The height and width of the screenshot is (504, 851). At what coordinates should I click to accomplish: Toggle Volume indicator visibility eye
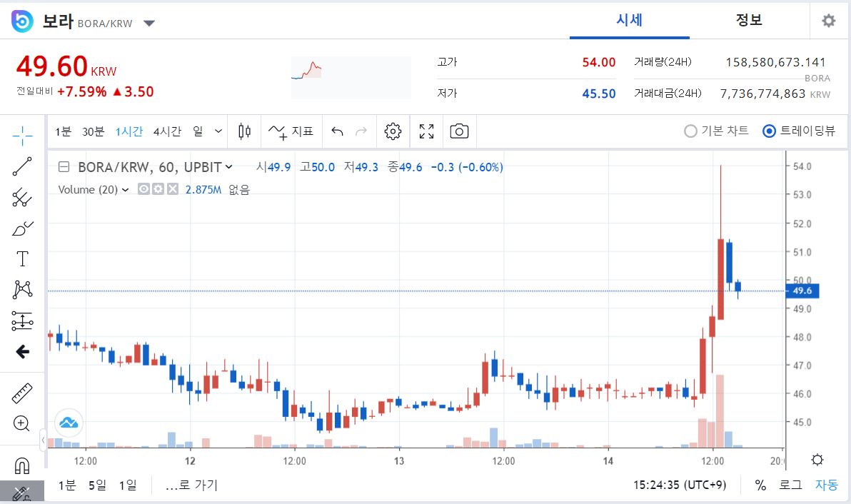click(x=143, y=188)
